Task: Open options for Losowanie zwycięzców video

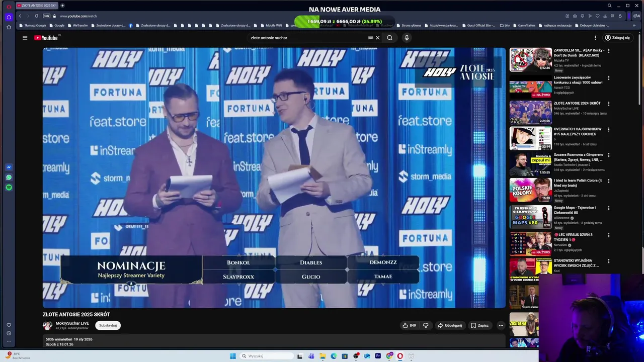Action: click(x=609, y=78)
